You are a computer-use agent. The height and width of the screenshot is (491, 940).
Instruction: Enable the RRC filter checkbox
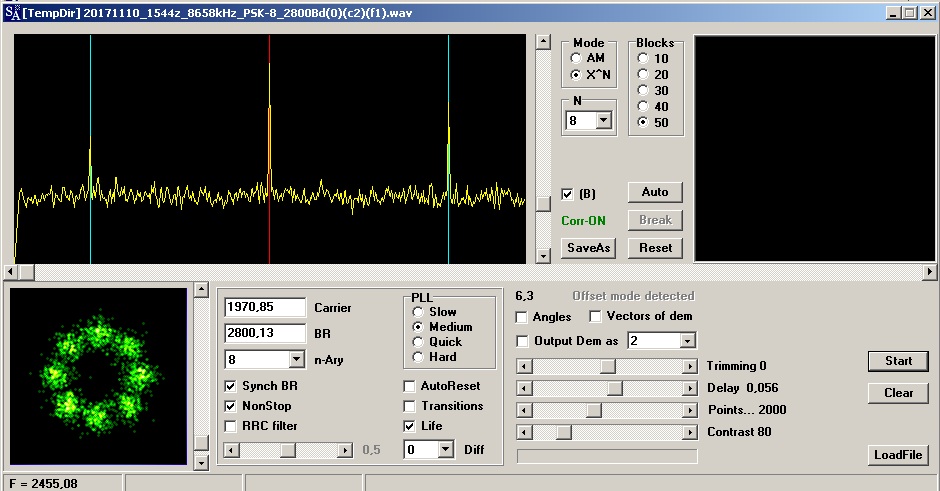(231, 426)
